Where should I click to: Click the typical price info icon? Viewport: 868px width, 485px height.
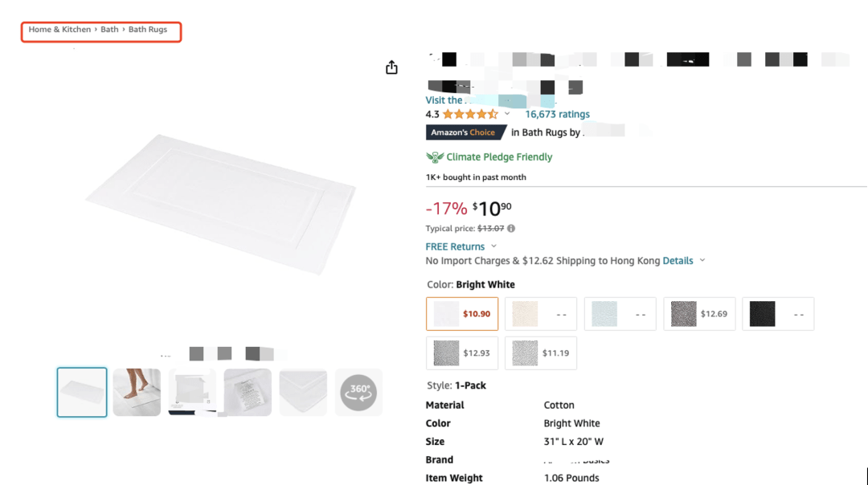click(511, 229)
